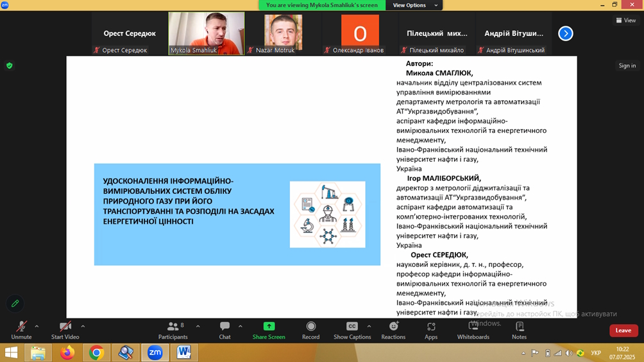Screen dimensions: 644x362
Task: Click the Sign in button
Action: tap(627, 65)
